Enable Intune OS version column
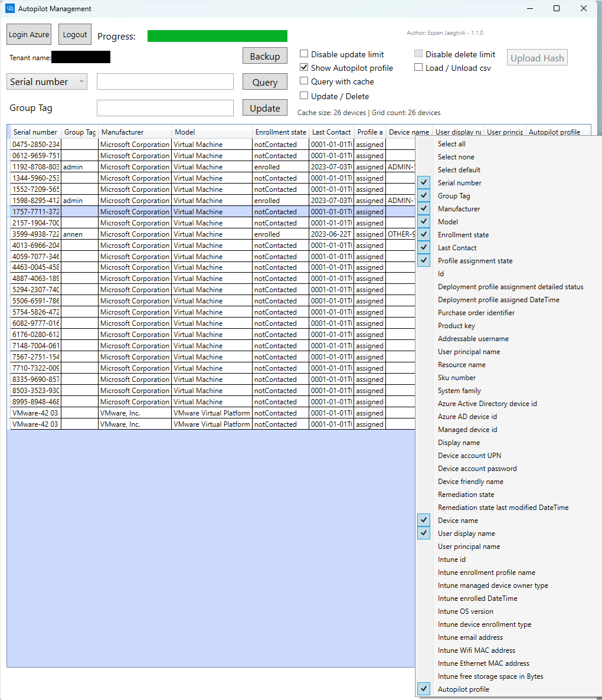This screenshot has width=602, height=700. click(x=466, y=611)
